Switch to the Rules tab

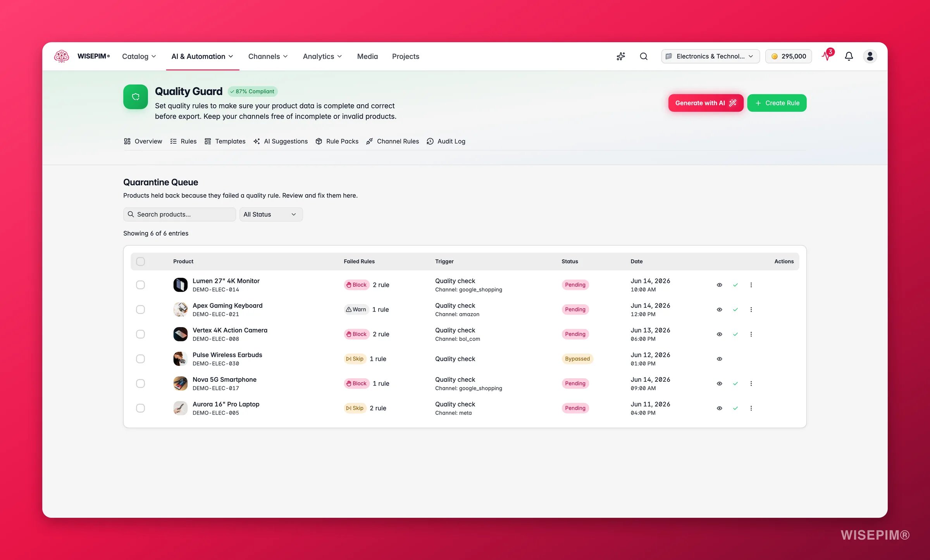(183, 141)
